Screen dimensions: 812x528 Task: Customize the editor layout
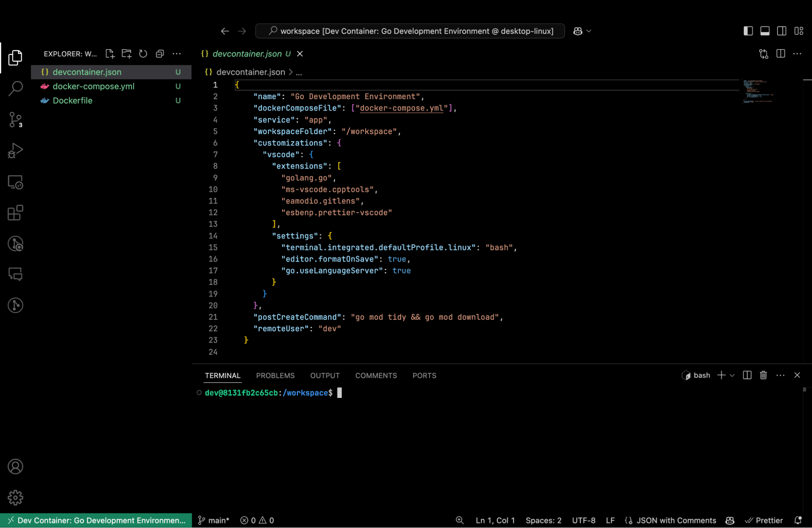[799, 31]
